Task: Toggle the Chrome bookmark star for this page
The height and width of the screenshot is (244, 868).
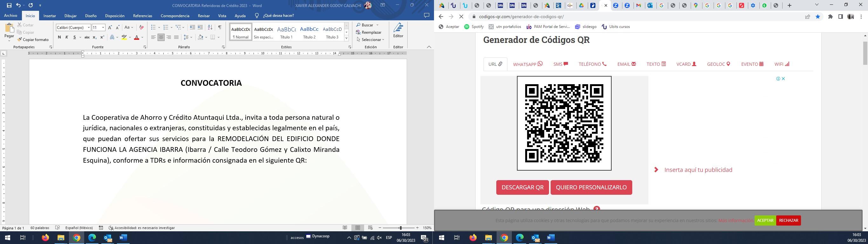Action: click(818, 17)
